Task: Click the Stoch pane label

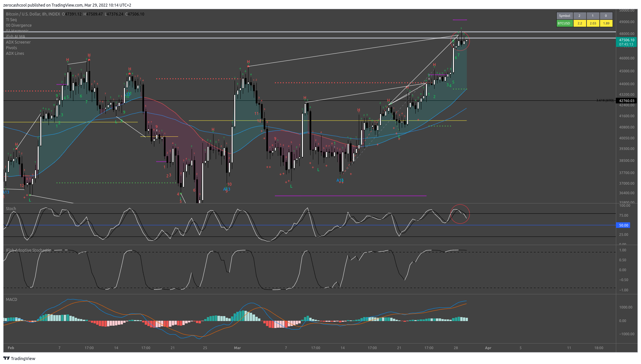Action: point(11,209)
